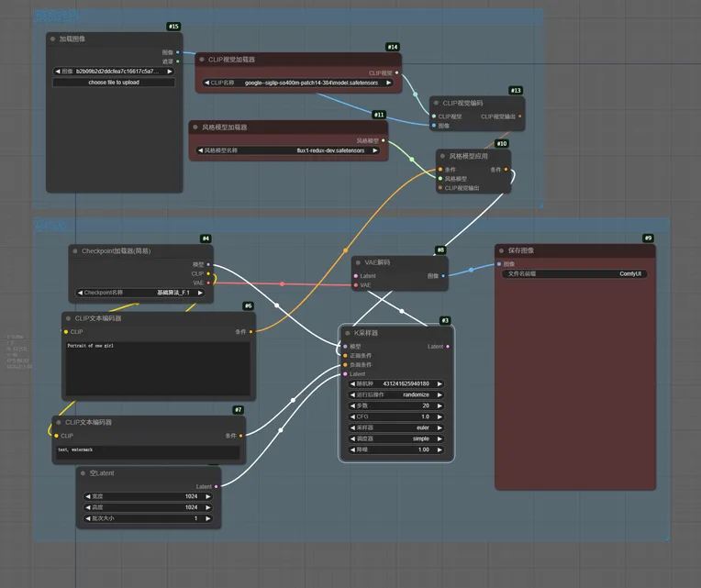Click the choose file to upload button
The width and height of the screenshot is (701, 588).
113,83
